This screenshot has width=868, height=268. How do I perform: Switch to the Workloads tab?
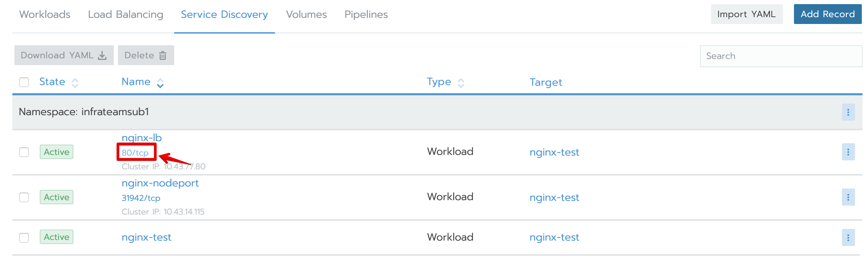pos(45,14)
